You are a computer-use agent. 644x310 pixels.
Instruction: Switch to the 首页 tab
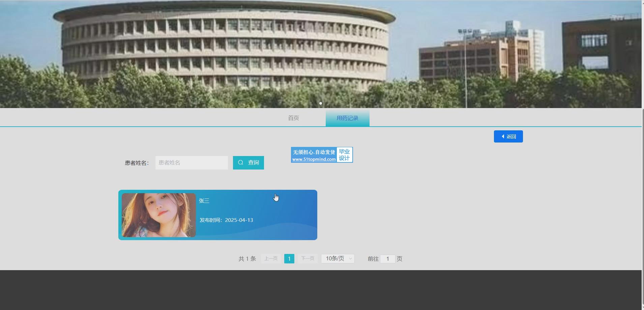[x=293, y=118]
